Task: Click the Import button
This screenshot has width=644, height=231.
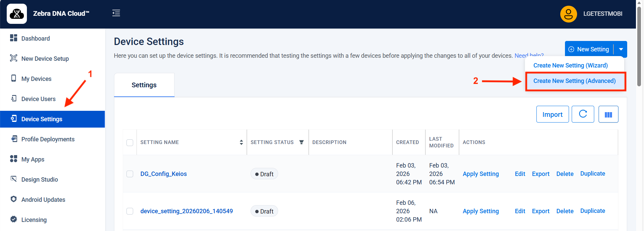Action: point(552,114)
